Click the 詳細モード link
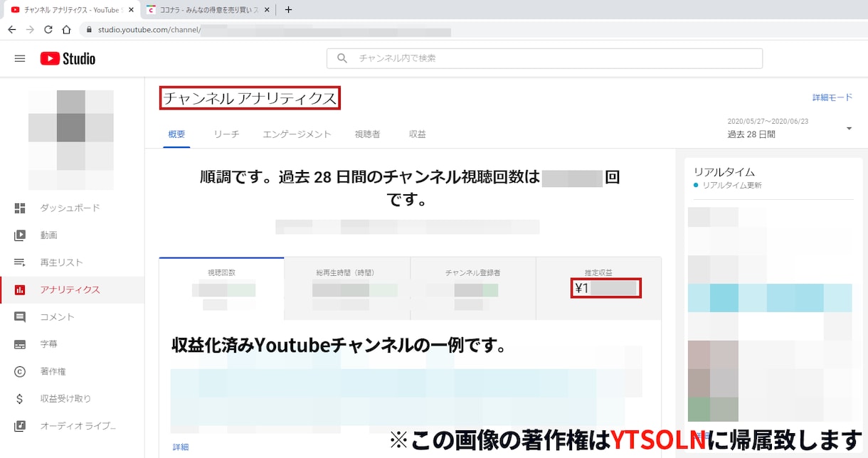The width and height of the screenshot is (868, 458). click(832, 97)
